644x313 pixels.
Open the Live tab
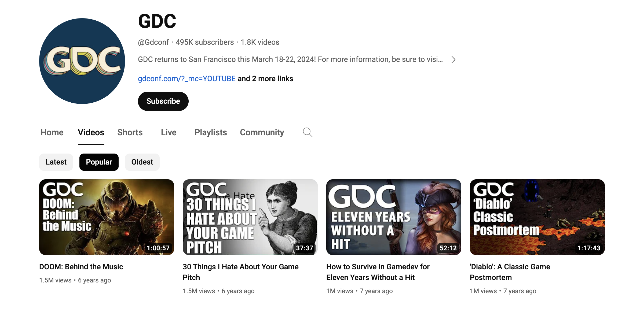pyautogui.click(x=169, y=132)
